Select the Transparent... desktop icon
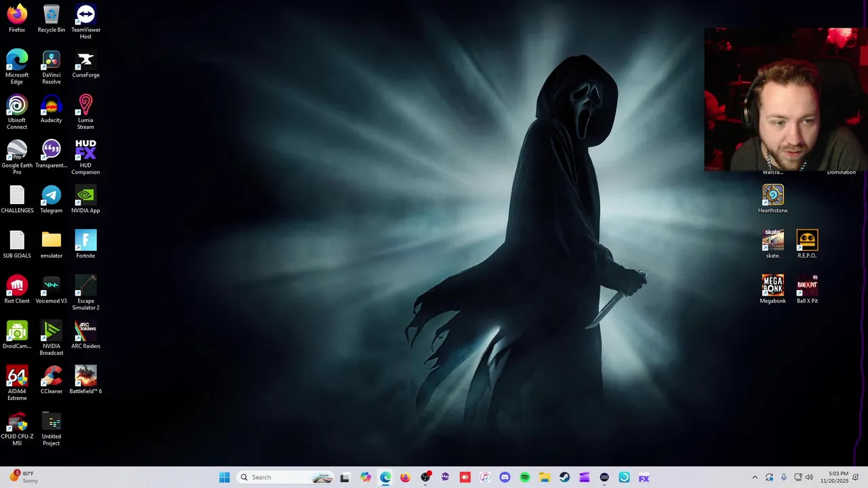Viewport: 868px width, 488px height. click(52, 154)
